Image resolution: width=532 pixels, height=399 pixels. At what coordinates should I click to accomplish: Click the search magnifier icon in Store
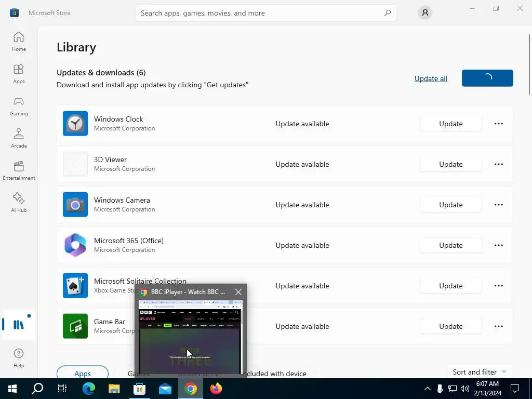[x=388, y=13]
